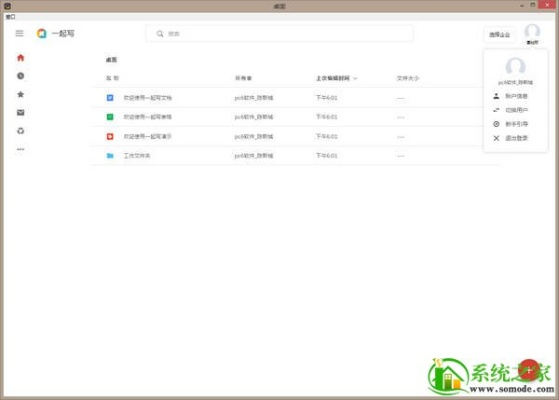Toggle sort arrow next to 上次编辑时间

355,78
